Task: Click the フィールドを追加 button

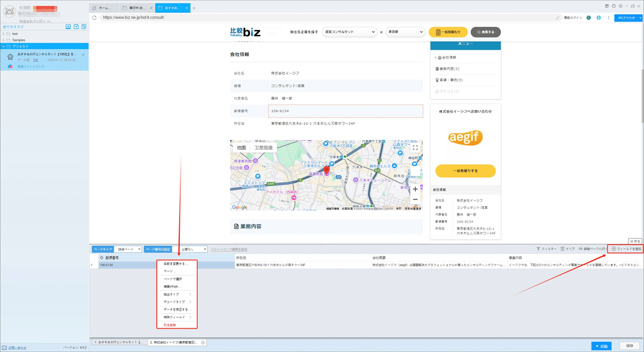Action: (x=626, y=249)
